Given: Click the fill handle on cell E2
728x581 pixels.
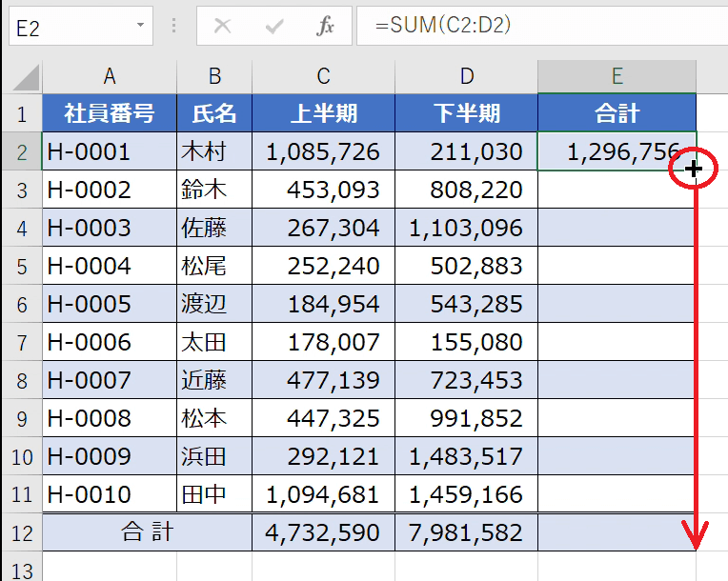Looking at the screenshot, I should pos(695,170).
